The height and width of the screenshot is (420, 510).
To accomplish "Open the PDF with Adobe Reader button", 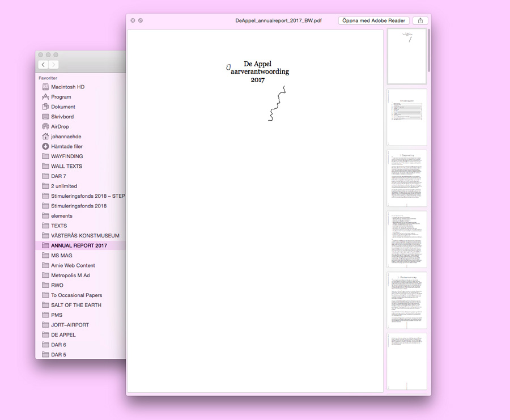I will tap(374, 20).
